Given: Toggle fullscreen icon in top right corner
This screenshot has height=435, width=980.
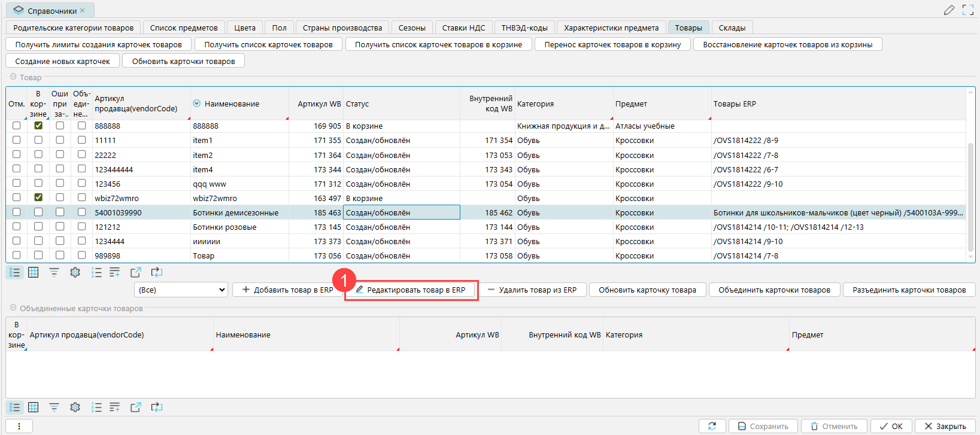Looking at the screenshot, I should [967, 10].
